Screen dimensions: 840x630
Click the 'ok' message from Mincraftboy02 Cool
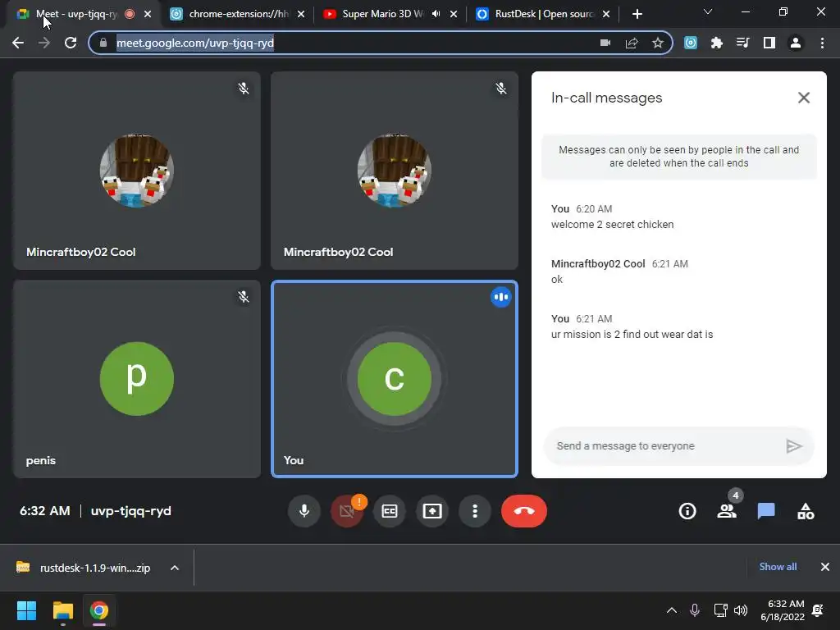point(557,279)
